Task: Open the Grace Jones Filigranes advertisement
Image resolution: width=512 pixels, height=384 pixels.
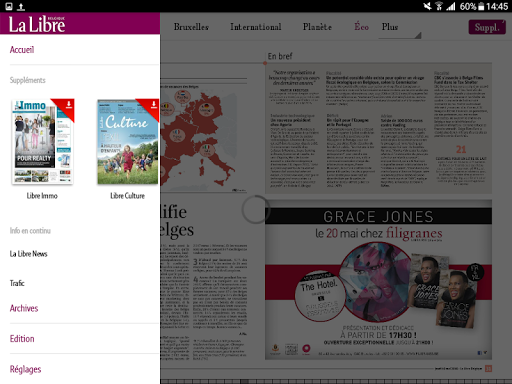Action: pos(378,280)
